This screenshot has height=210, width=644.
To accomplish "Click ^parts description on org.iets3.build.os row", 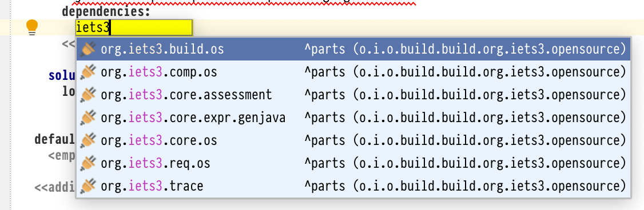I will [465, 49].
